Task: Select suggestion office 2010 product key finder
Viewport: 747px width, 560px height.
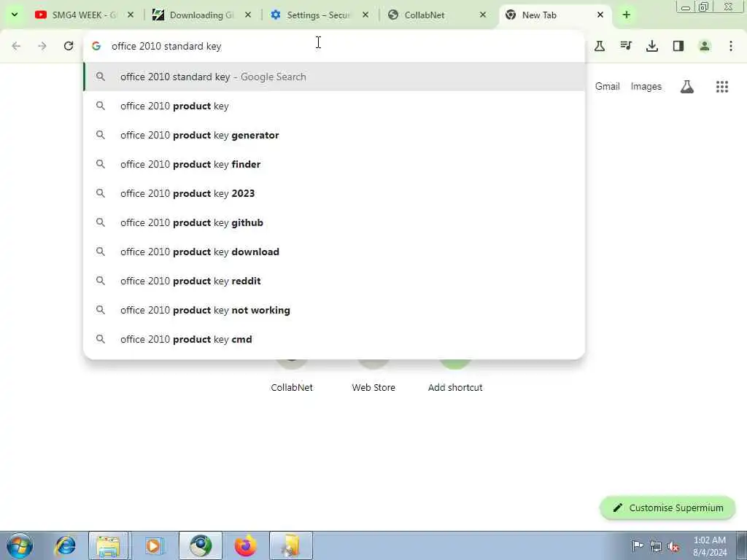Action: [x=334, y=164]
